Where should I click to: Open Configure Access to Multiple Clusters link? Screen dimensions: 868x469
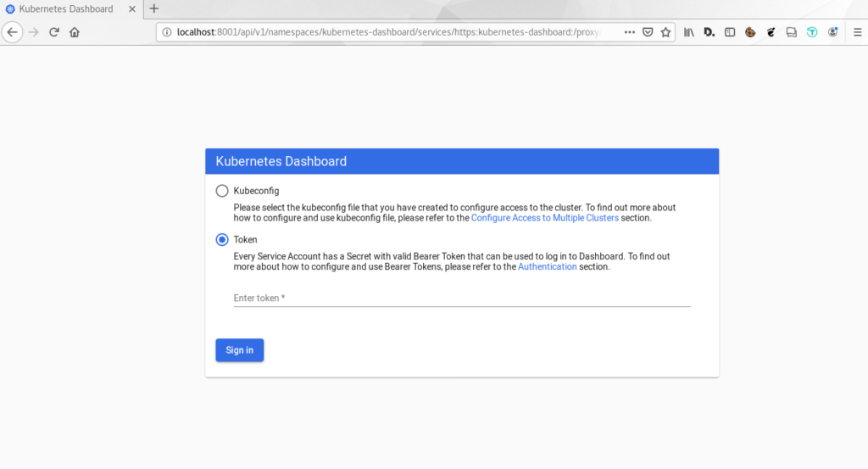tap(545, 218)
